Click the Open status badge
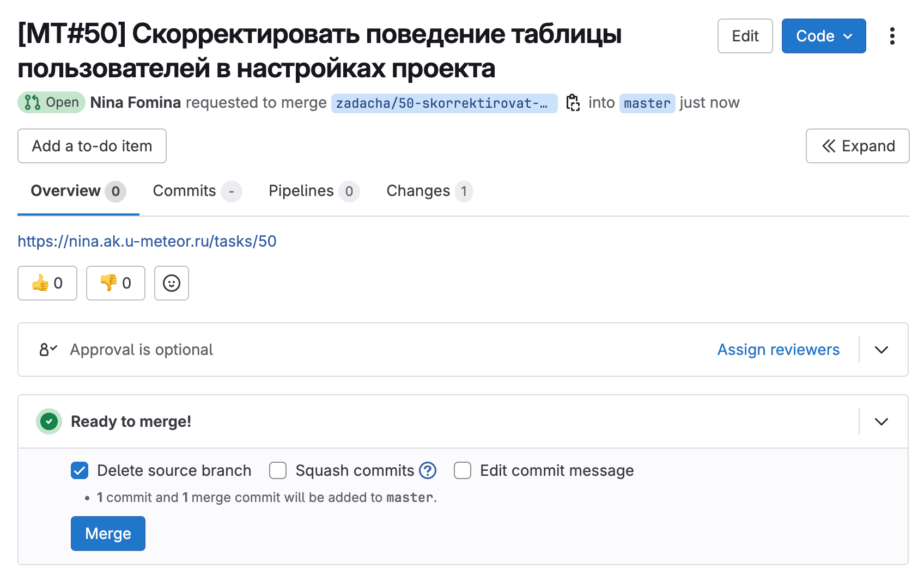 pos(51,102)
